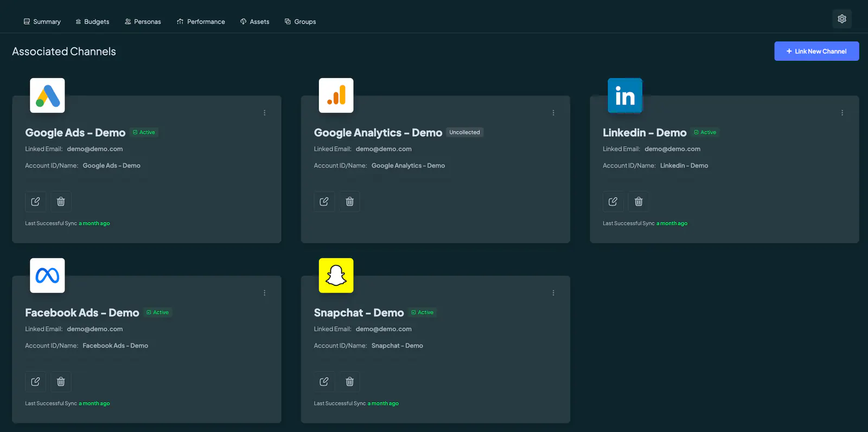
Task: Click the Link New Channel button
Action: click(x=816, y=51)
